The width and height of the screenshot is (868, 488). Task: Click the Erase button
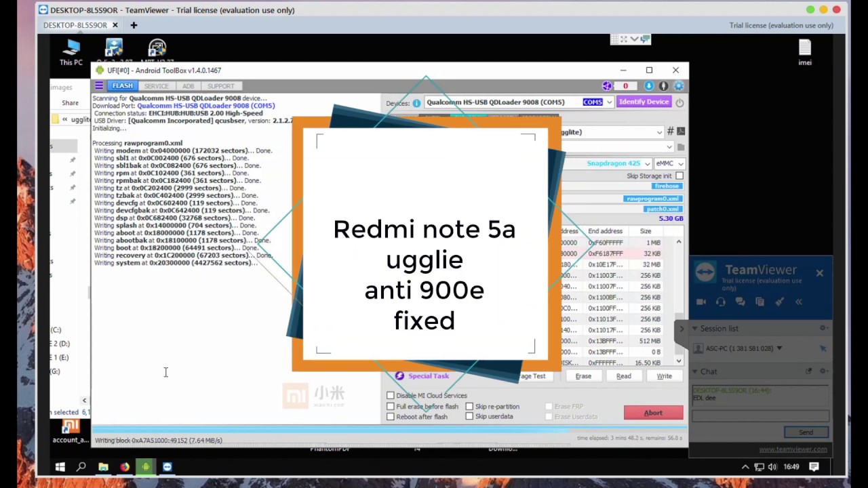583,376
